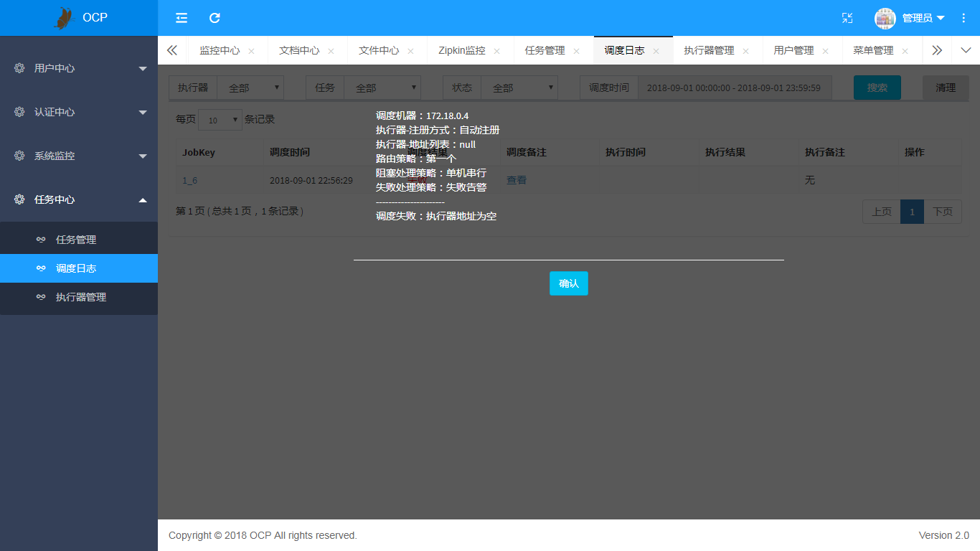The image size is (980, 551).
Task: Switch to the 文件中心 tab
Action: (x=379, y=50)
